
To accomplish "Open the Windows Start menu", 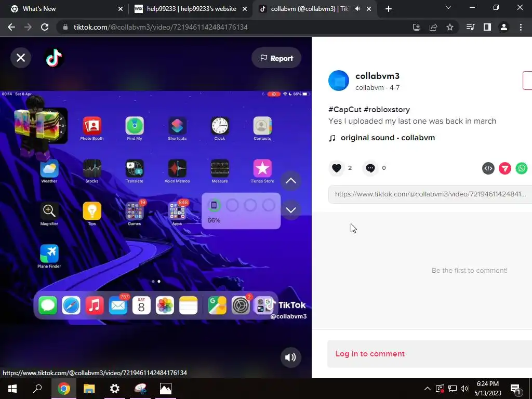I will tap(12, 389).
